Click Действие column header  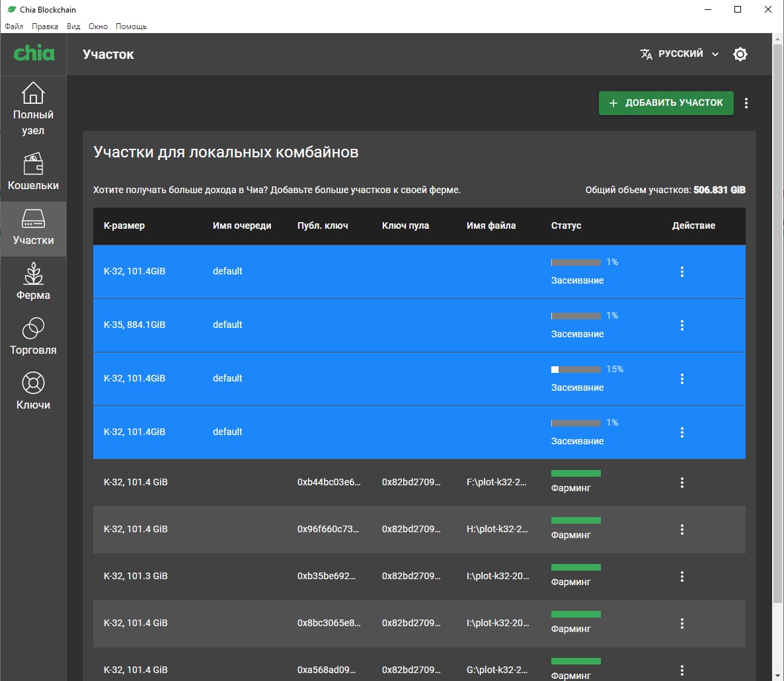click(693, 225)
